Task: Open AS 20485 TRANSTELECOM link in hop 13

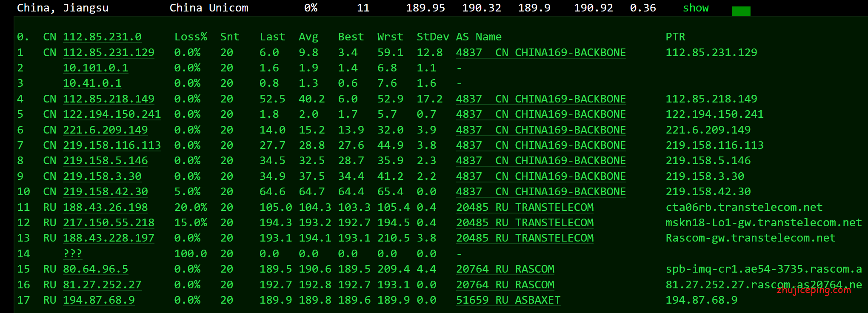Action: point(525,238)
